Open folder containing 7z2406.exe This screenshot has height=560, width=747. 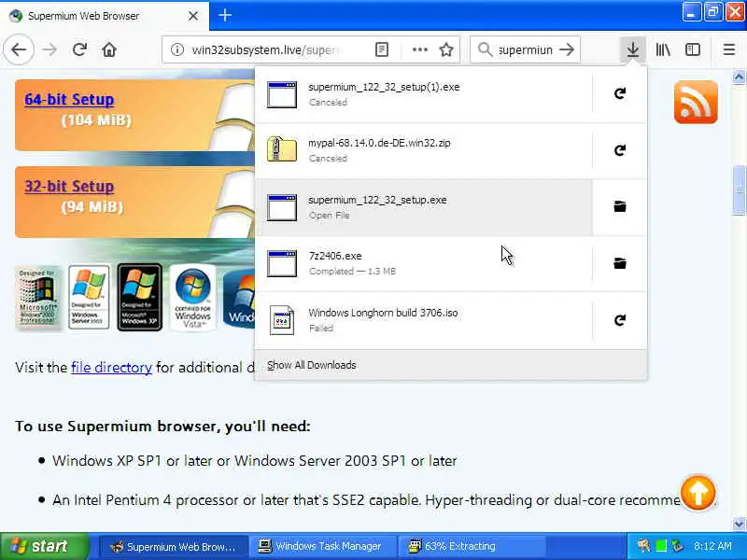point(620,263)
